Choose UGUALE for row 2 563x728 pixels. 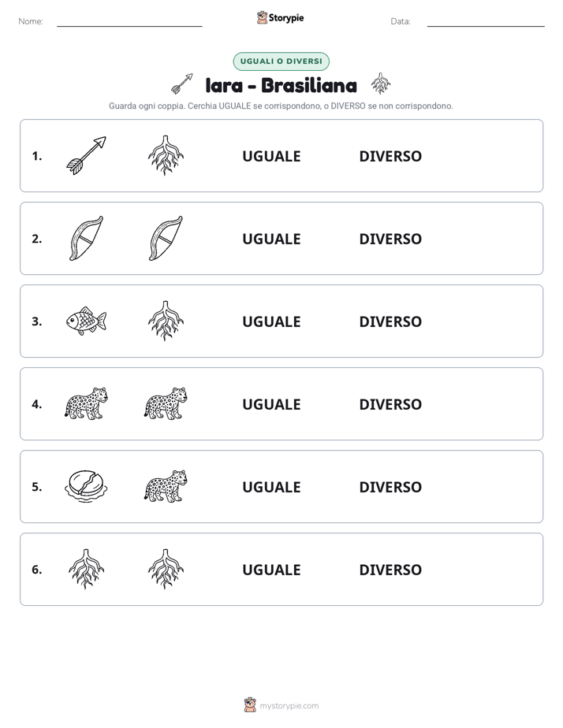(x=271, y=239)
